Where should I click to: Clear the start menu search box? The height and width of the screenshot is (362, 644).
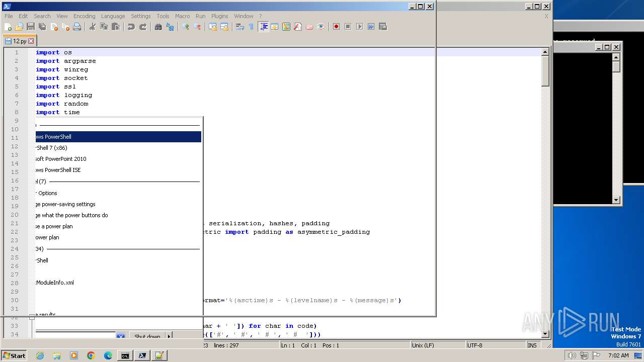[120, 336]
